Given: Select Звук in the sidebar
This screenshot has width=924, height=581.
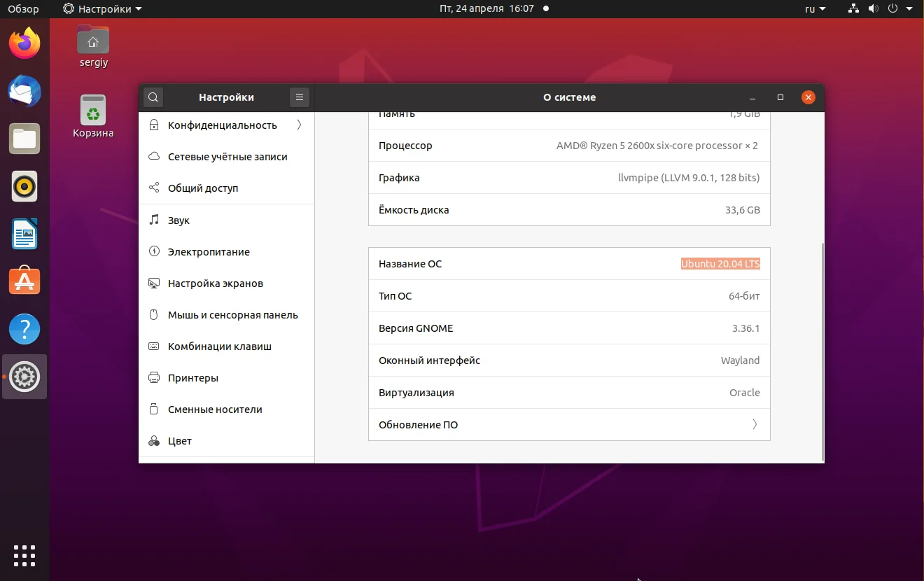Looking at the screenshot, I should [227, 220].
